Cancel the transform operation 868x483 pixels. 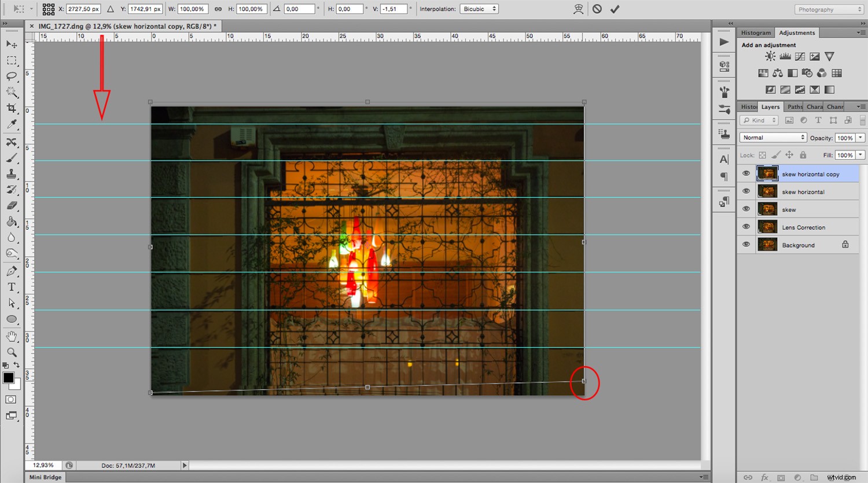click(597, 9)
